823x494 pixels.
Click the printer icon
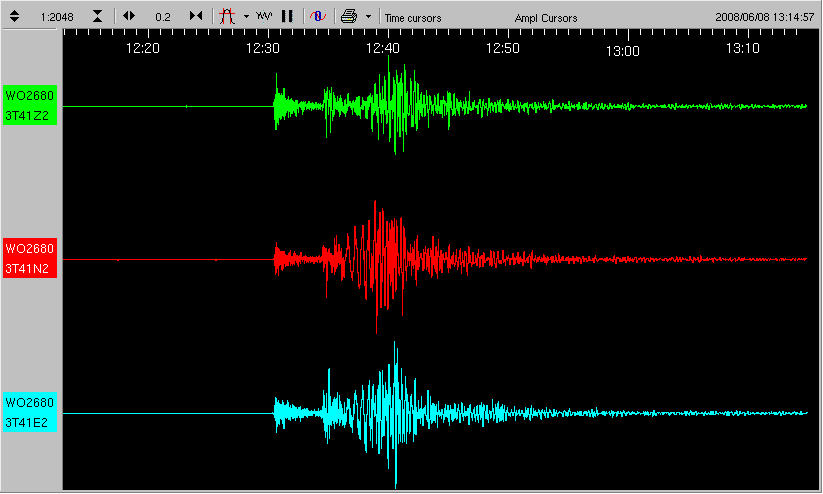coord(348,16)
